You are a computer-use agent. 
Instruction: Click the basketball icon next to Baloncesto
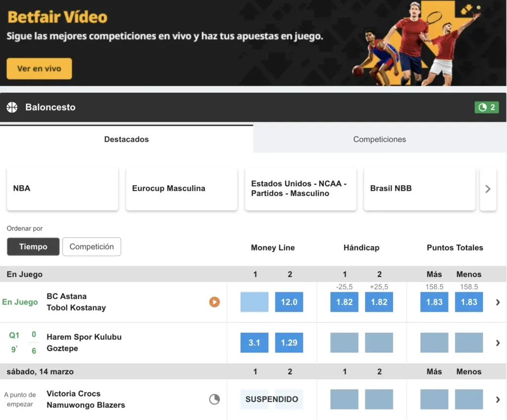coord(12,107)
